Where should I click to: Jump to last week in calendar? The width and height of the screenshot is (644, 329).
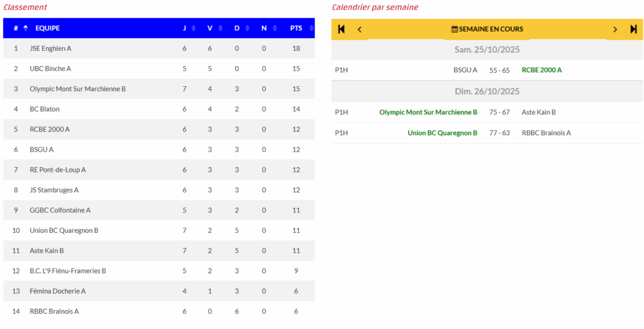click(633, 29)
